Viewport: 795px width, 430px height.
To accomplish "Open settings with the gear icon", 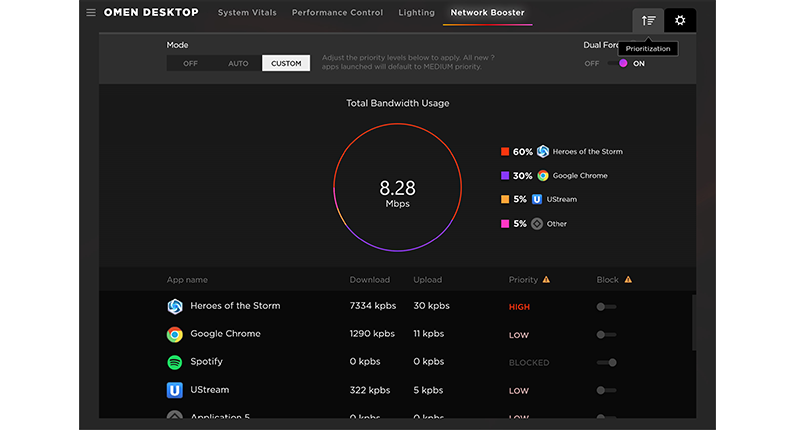I will (x=680, y=20).
